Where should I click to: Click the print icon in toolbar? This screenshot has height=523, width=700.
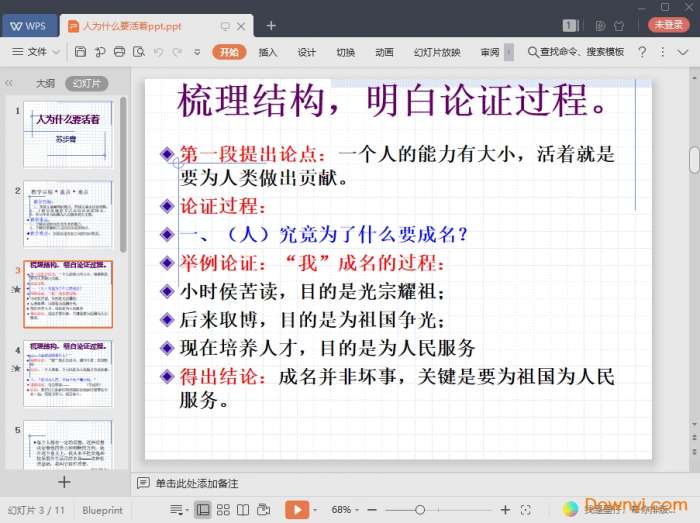pos(119,52)
